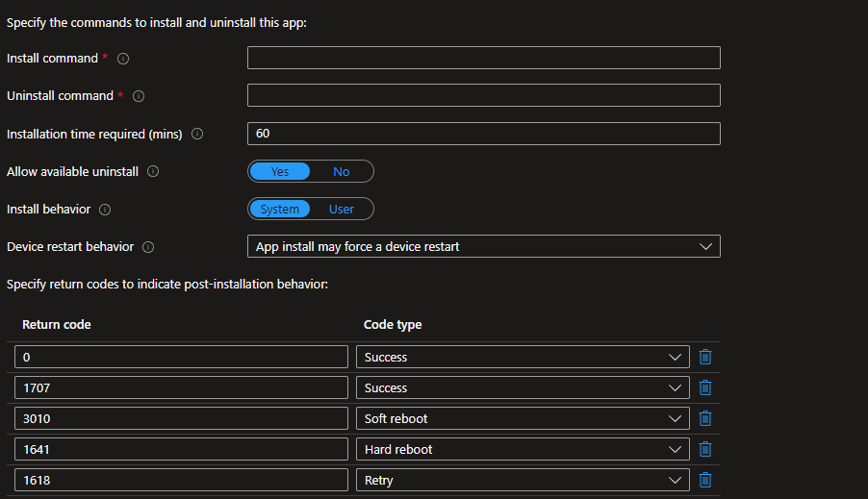Click the return code 3010 input field
This screenshot has width=868, height=499.
pos(181,419)
